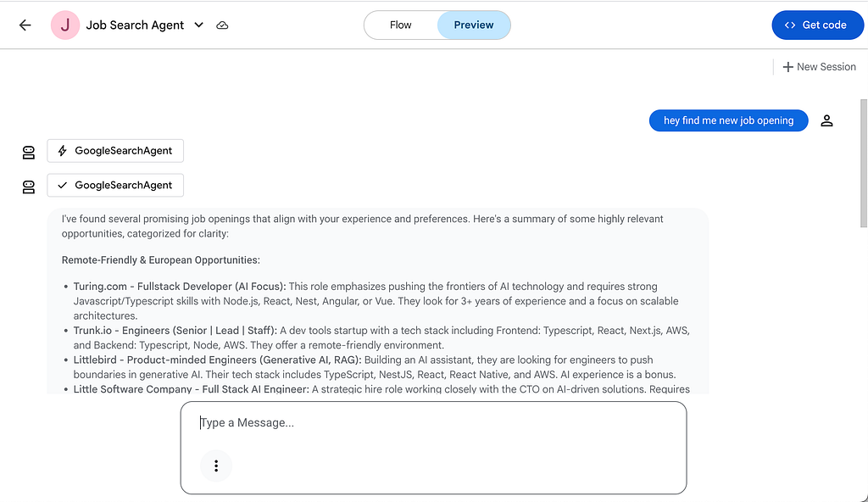Open the three-dot options menu in message box
Image resolution: width=868 pixels, height=502 pixels.
click(x=216, y=466)
